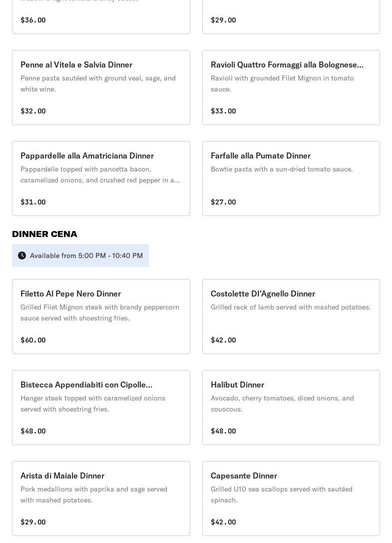Open Filetto Al Pepe Nero Dinner
Viewport: 392px width, 543px height.
click(101, 316)
